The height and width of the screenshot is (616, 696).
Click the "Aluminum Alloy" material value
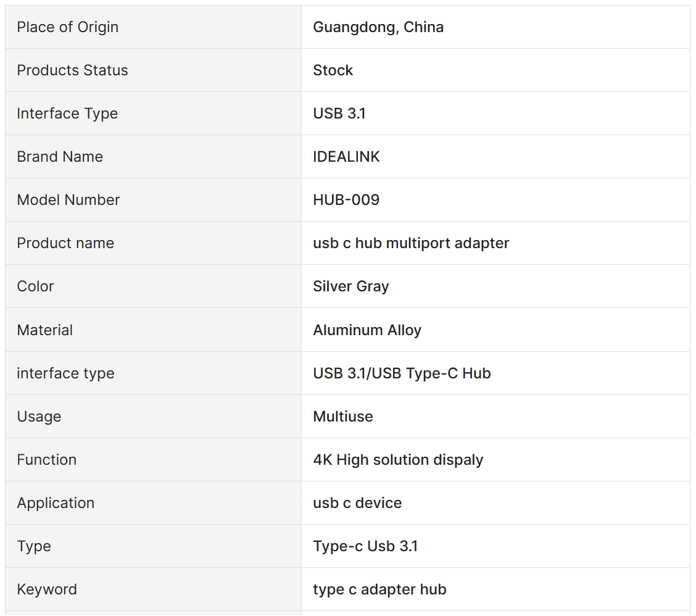(x=367, y=330)
